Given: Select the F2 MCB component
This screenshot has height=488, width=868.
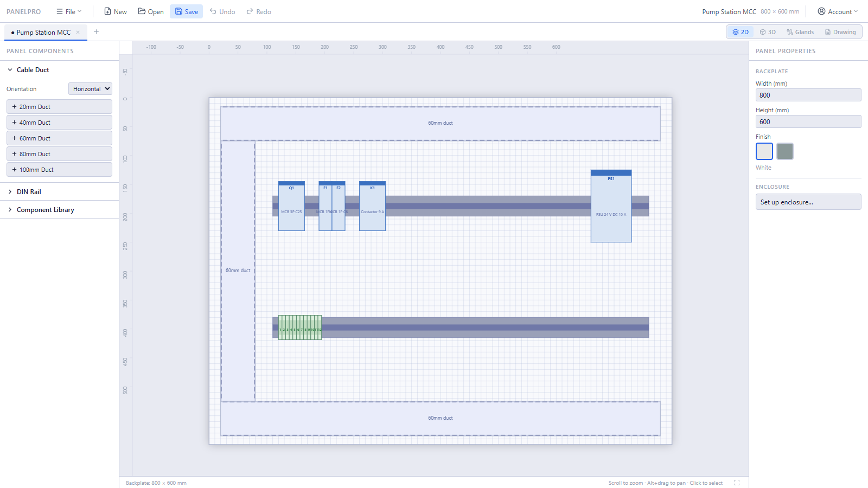Looking at the screenshot, I should click(x=339, y=206).
